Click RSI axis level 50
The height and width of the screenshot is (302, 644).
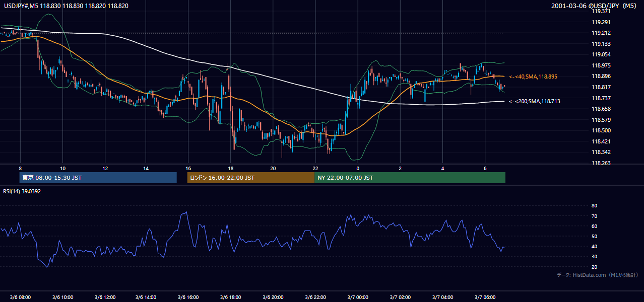pyautogui.click(x=594, y=236)
